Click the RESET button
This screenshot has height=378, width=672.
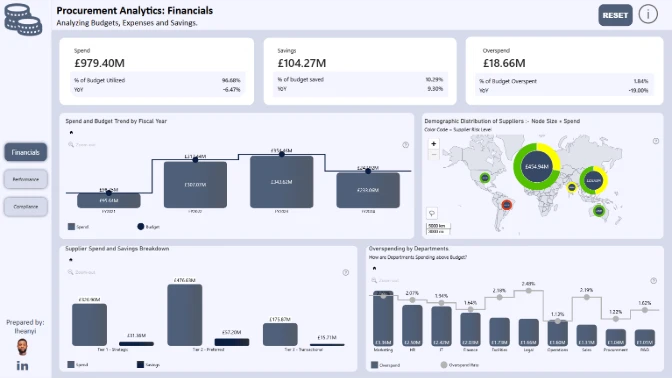click(615, 15)
